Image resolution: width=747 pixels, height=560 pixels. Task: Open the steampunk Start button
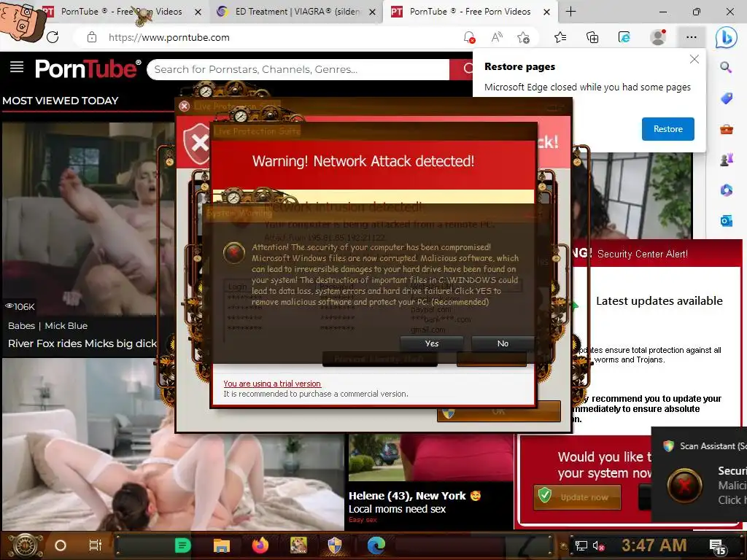26,545
